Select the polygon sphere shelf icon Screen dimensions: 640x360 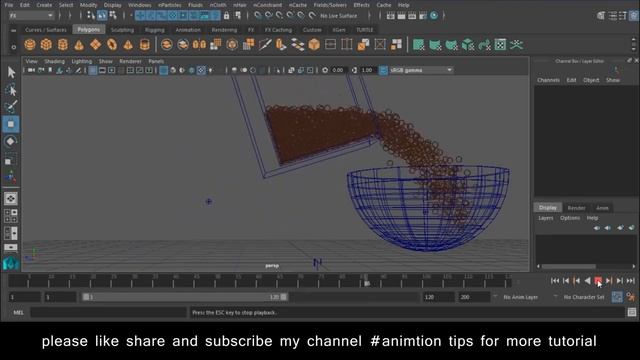click(x=30, y=44)
